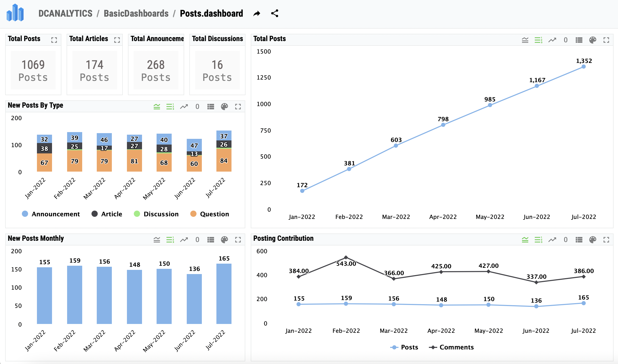
Task: Click the zero icon on New Posts Monthly
Action: (x=197, y=240)
